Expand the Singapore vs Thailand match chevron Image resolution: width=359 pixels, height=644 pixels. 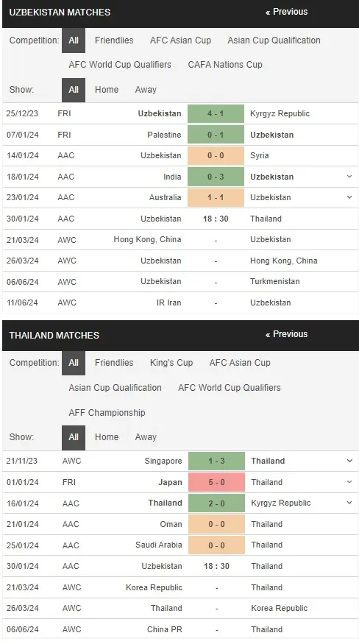(x=349, y=461)
